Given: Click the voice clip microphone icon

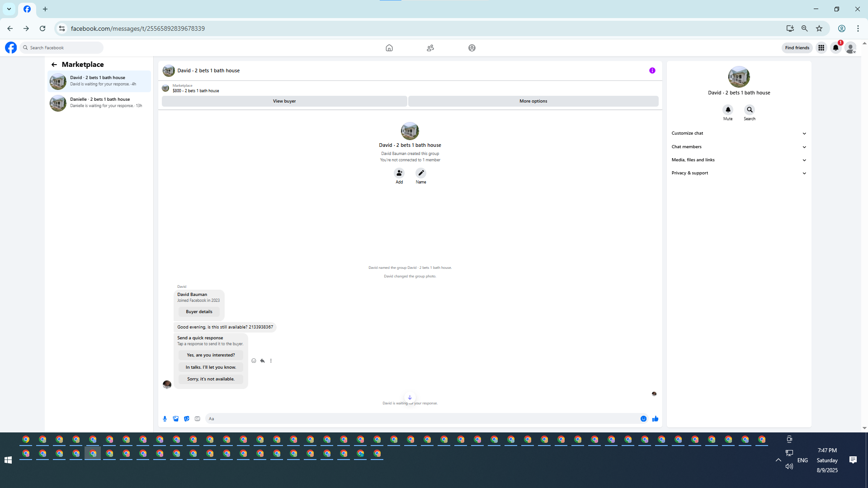Looking at the screenshot, I should pos(165,419).
